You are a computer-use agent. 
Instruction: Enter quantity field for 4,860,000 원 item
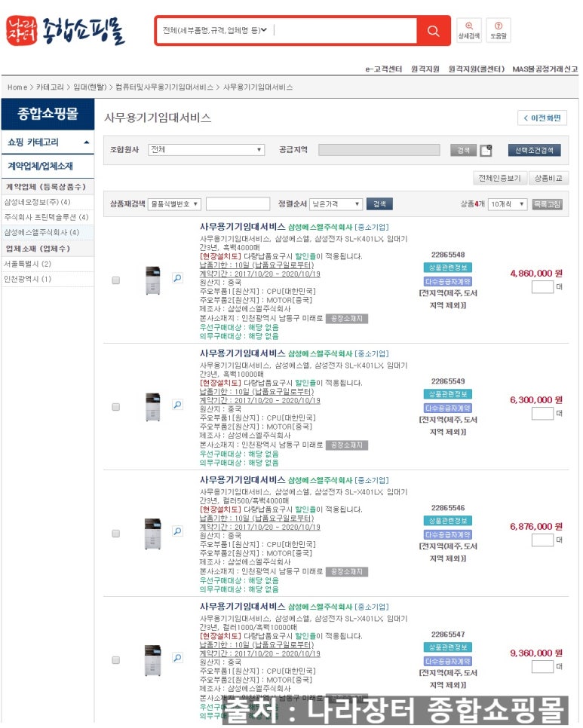point(542,286)
